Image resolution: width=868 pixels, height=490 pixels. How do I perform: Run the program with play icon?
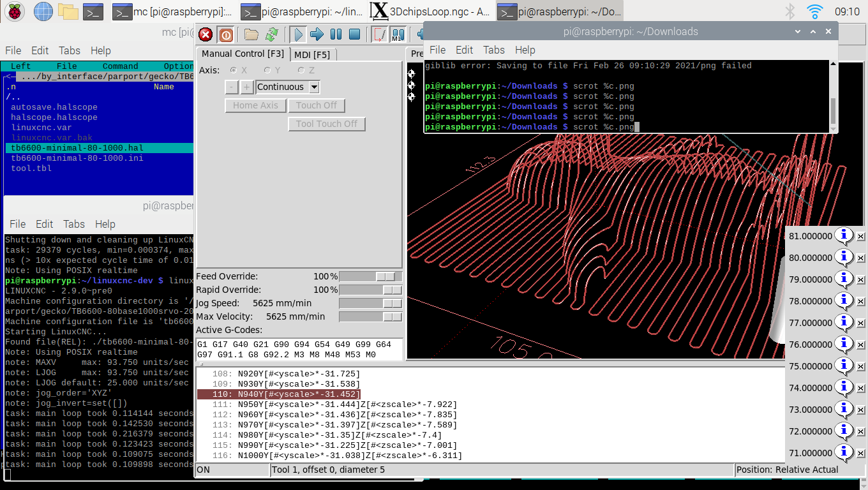(x=297, y=34)
